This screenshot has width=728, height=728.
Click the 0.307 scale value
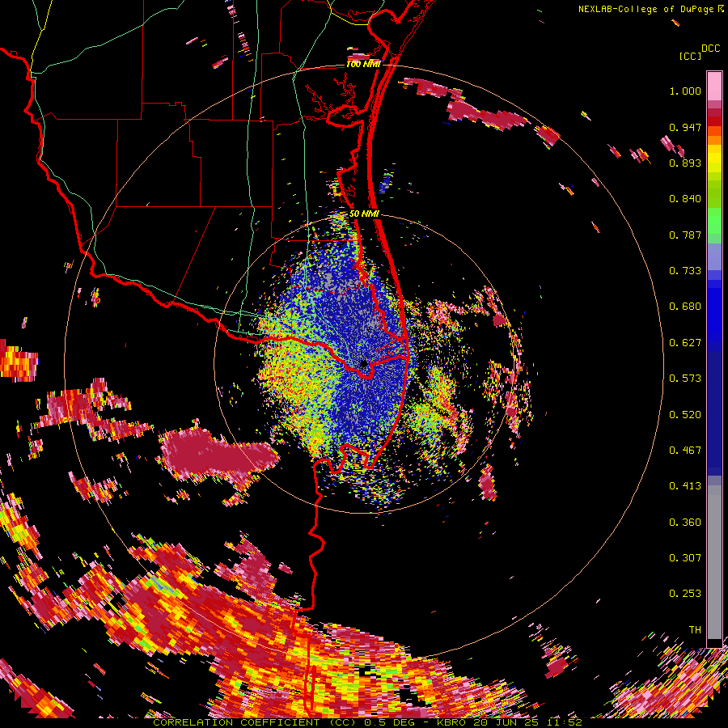685,557
